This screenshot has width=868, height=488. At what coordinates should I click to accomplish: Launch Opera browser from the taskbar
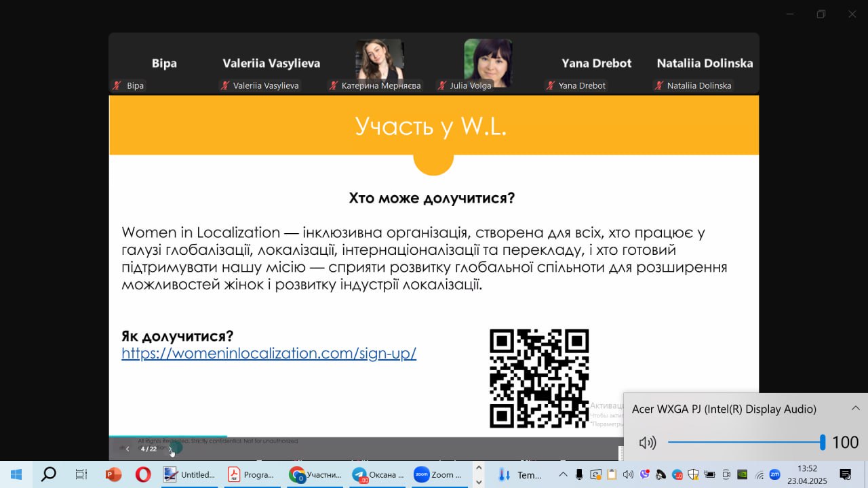click(143, 474)
